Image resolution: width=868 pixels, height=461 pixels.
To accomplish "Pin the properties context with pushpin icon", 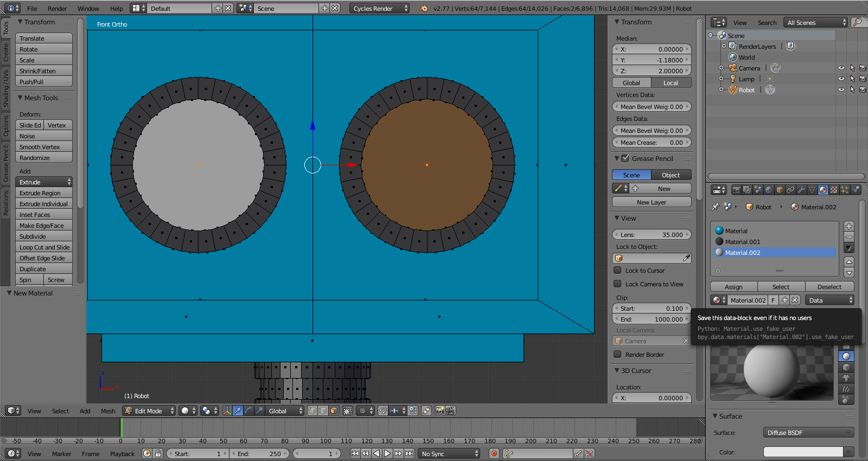I will [716, 207].
